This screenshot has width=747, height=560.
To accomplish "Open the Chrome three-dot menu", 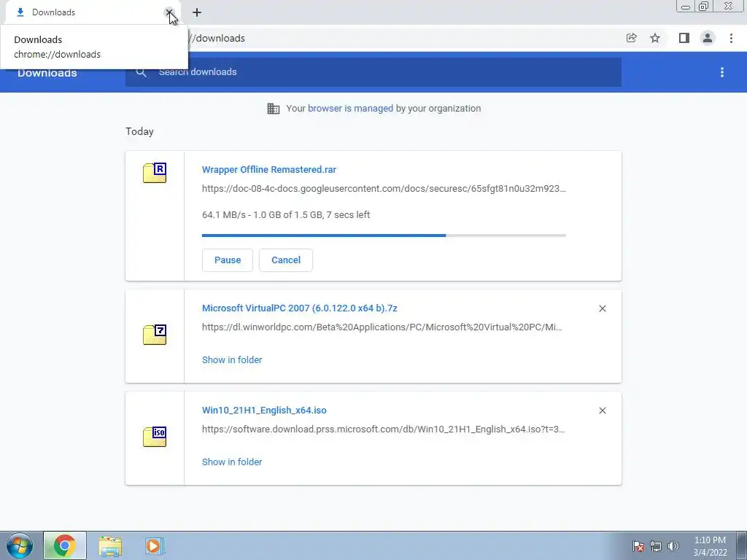I will [731, 38].
